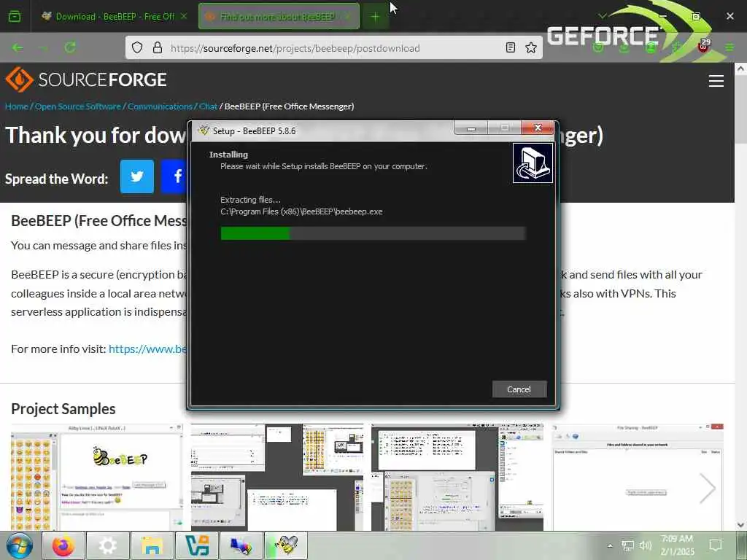
Task: Open SourceForge hamburger menu
Action: [x=716, y=81]
